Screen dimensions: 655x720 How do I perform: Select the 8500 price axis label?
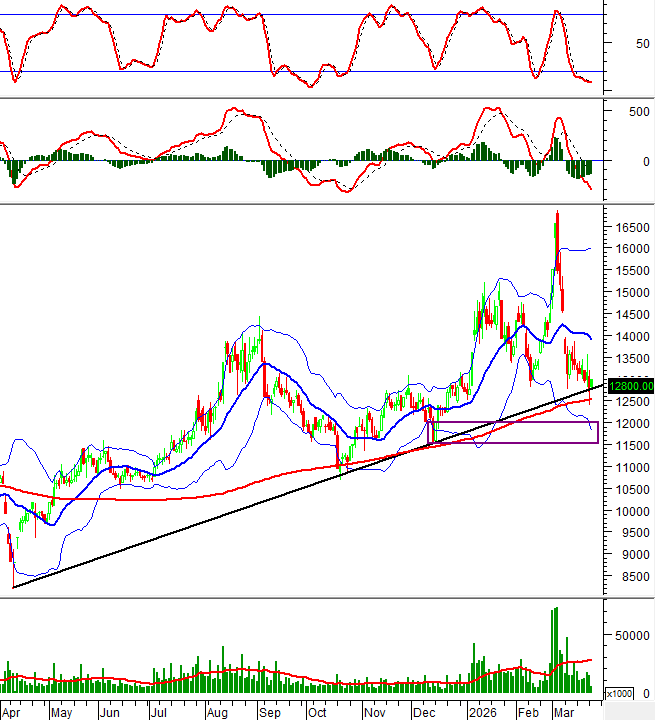(x=629, y=577)
